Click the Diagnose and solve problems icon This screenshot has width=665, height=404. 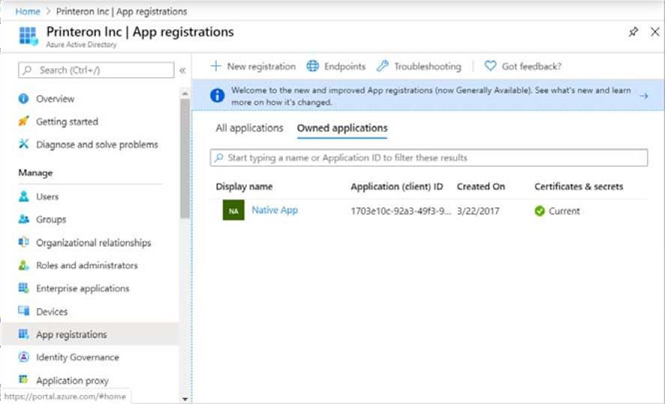pyautogui.click(x=24, y=144)
